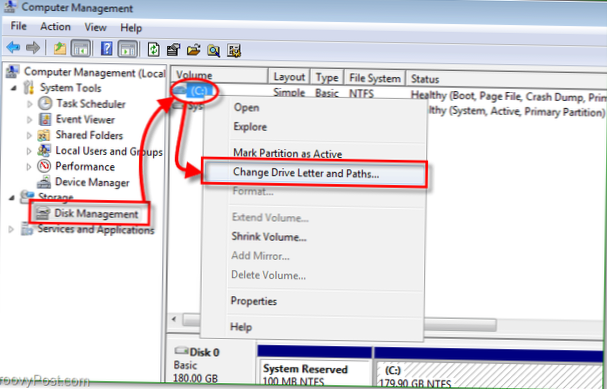Expand the Shared Folders node

(29, 135)
